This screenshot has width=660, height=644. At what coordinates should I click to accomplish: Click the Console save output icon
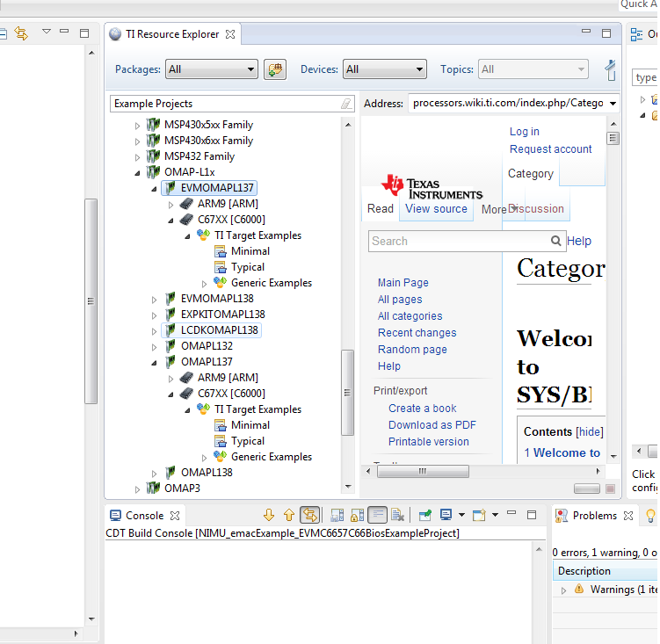pos(337,515)
